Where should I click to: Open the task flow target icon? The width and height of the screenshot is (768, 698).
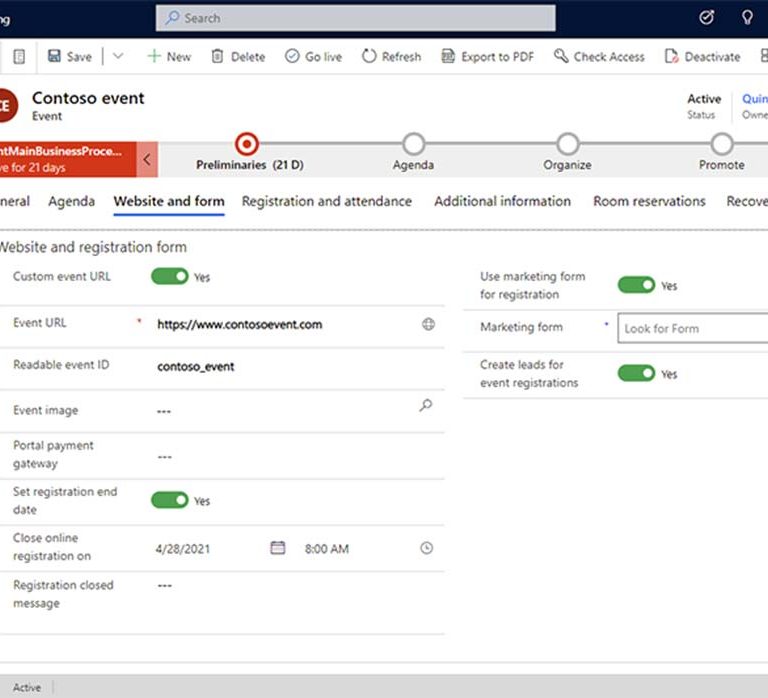pos(706,18)
